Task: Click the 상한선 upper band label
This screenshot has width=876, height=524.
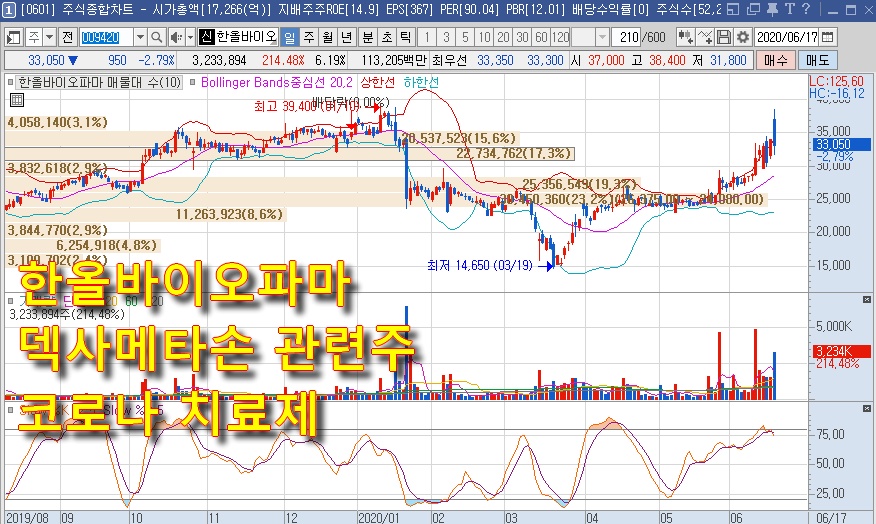Action: click(377, 83)
